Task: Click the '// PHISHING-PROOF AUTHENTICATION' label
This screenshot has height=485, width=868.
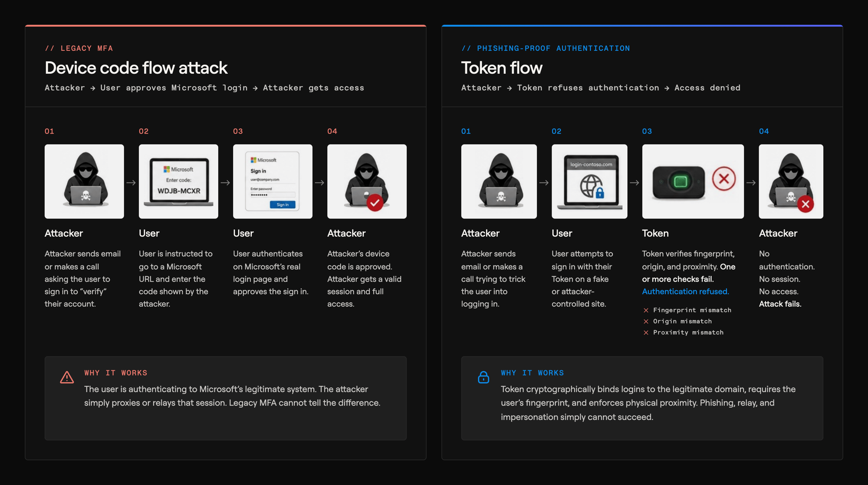Action: pyautogui.click(x=546, y=48)
